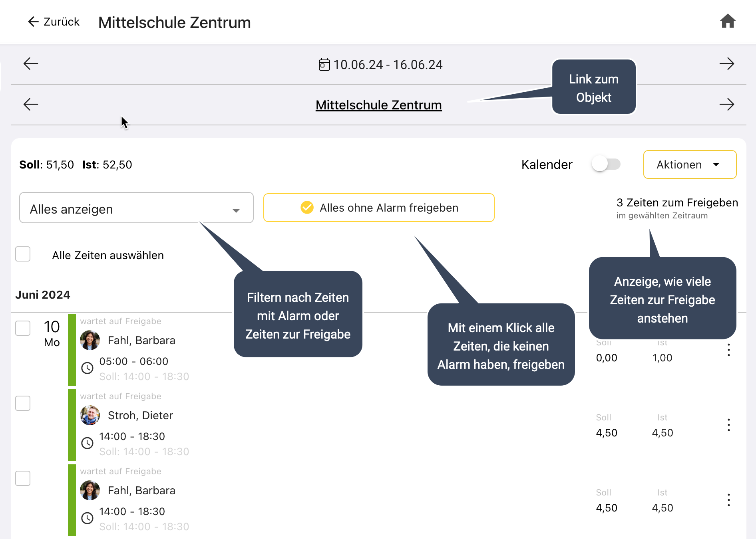The height and width of the screenshot is (539, 756).
Task: Open three-dot menu for last Fahl, Barbara entry
Action: coord(728,500)
